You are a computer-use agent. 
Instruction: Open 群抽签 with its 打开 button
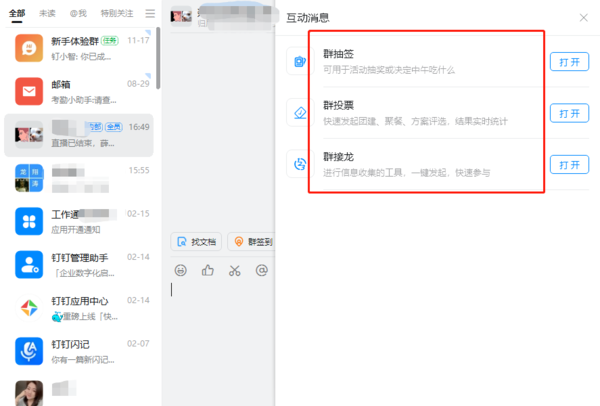click(x=569, y=62)
